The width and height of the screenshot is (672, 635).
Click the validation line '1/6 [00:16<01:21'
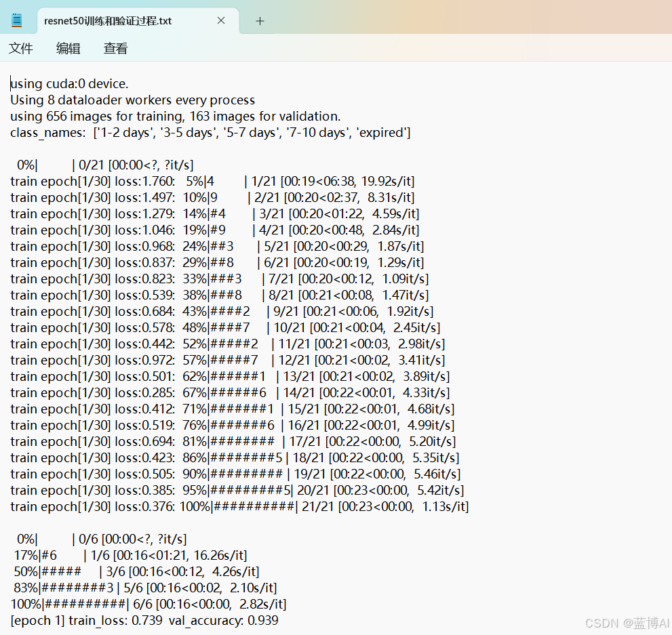click(x=131, y=555)
